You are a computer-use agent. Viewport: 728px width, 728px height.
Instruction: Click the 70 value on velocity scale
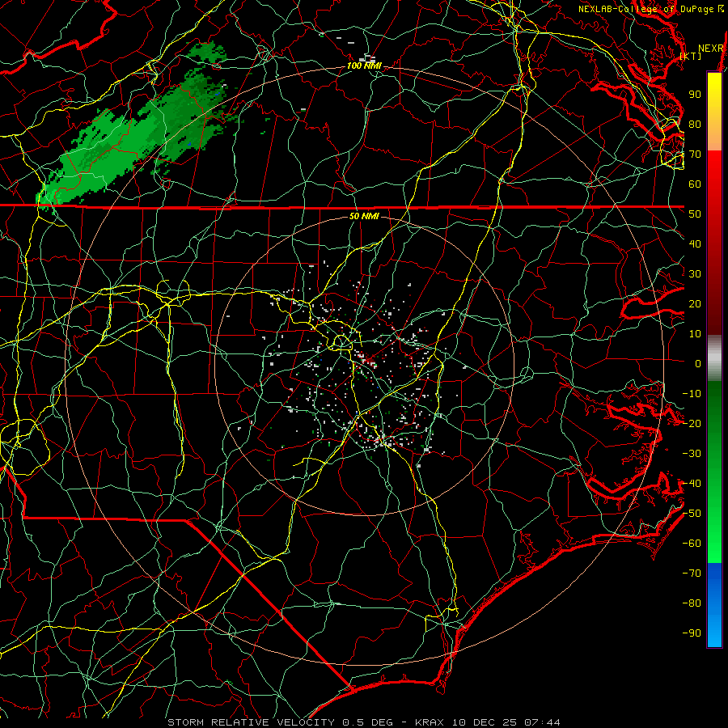pos(695,154)
